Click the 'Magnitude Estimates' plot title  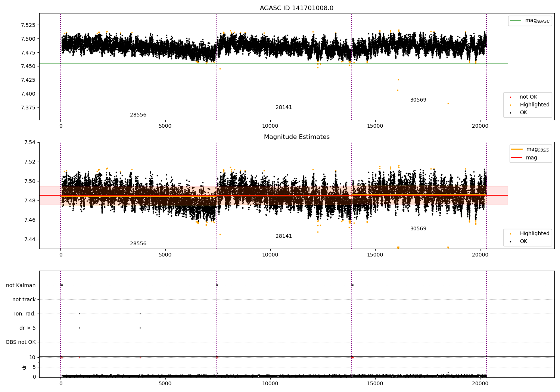tap(296, 137)
